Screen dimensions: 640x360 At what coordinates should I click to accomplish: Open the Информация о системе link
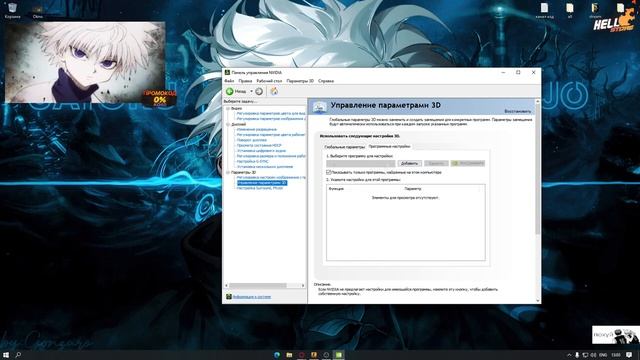point(251,297)
